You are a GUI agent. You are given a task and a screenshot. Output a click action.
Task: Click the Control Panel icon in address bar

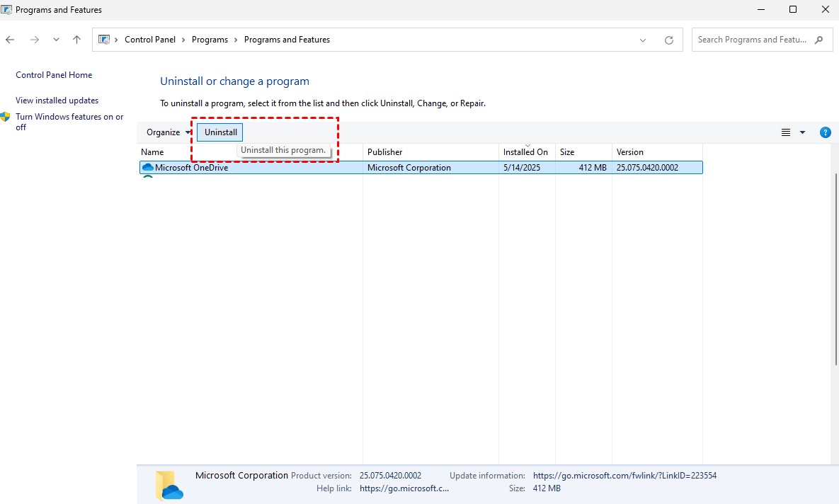(x=104, y=40)
